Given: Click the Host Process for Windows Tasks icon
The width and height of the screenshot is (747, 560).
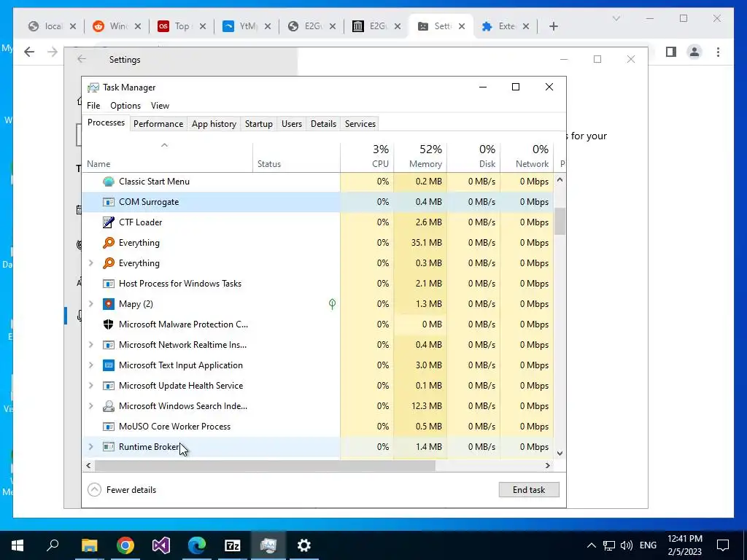Looking at the screenshot, I should click(x=109, y=284).
